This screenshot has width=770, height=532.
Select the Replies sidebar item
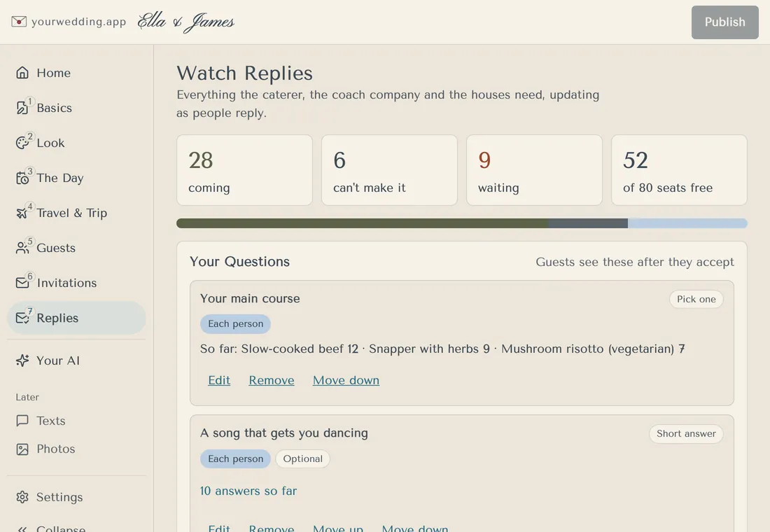[76, 318]
